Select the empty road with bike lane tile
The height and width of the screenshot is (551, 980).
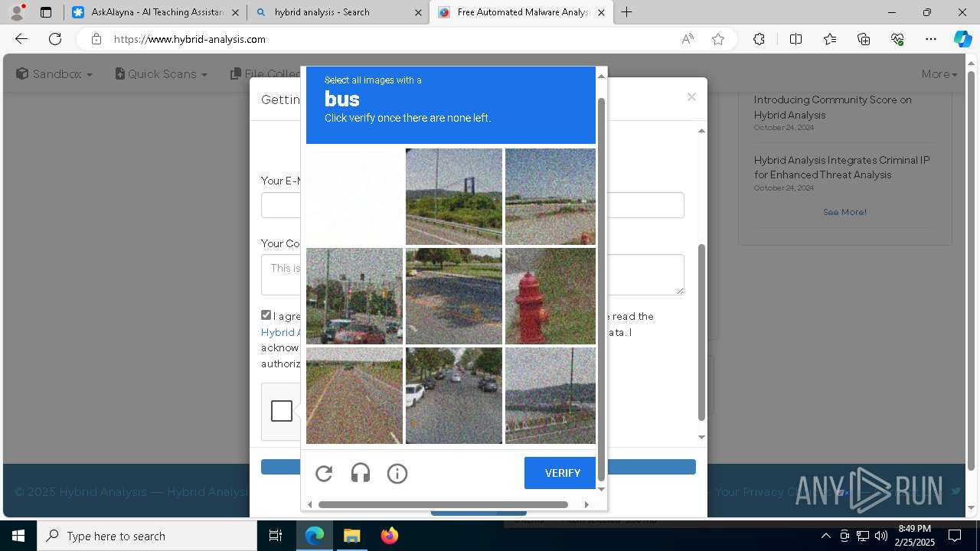pyautogui.click(x=354, y=396)
